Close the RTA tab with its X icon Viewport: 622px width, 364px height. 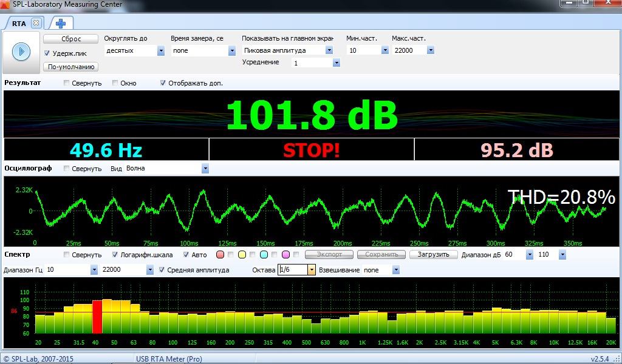point(36,23)
